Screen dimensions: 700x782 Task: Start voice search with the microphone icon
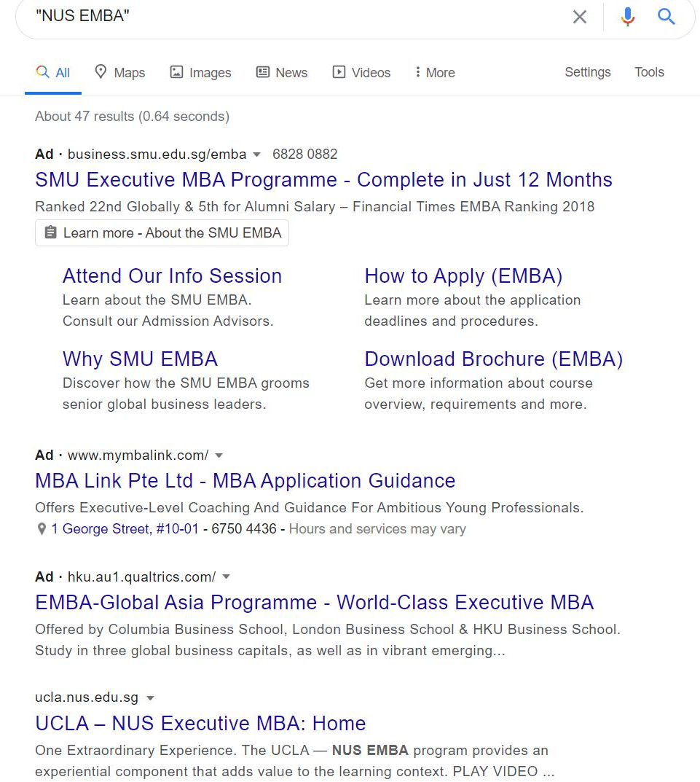[x=628, y=17]
